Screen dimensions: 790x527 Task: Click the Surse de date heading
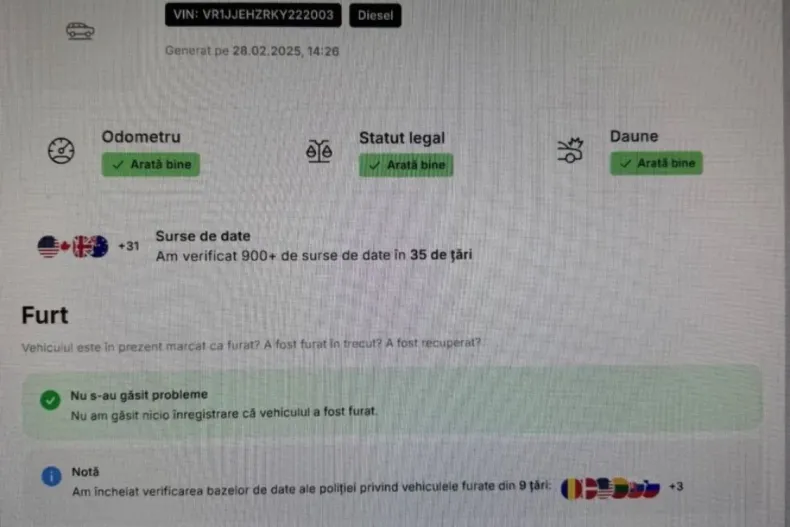tap(203, 236)
